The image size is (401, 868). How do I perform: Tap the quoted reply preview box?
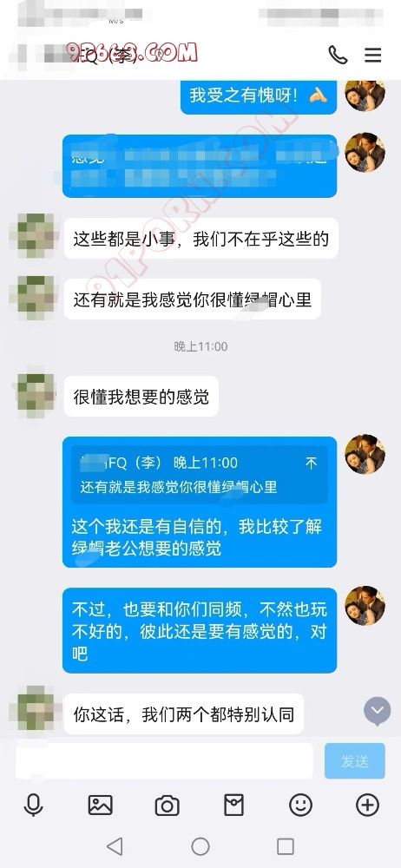click(200, 475)
